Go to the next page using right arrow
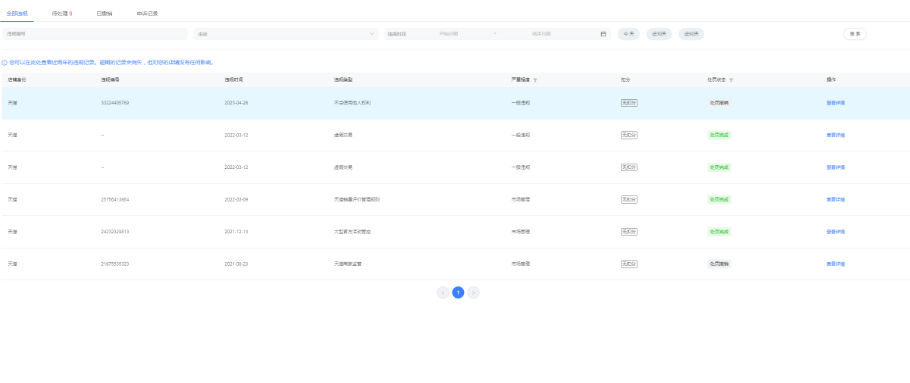 [x=473, y=292]
